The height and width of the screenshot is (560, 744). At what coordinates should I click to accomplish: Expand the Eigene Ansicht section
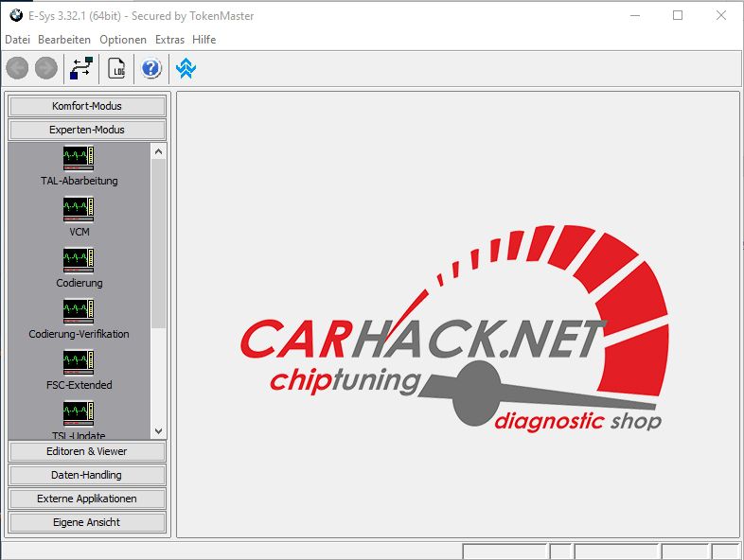(87, 522)
